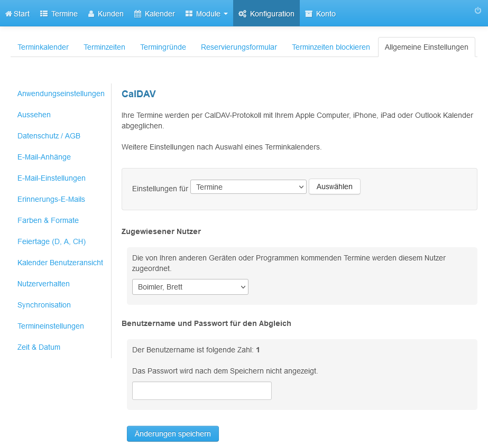Screen dimensions: 488x448
Task: Open Erinnerungs-E-Mails in the sidebar
Action: click(x=51, y=199)
